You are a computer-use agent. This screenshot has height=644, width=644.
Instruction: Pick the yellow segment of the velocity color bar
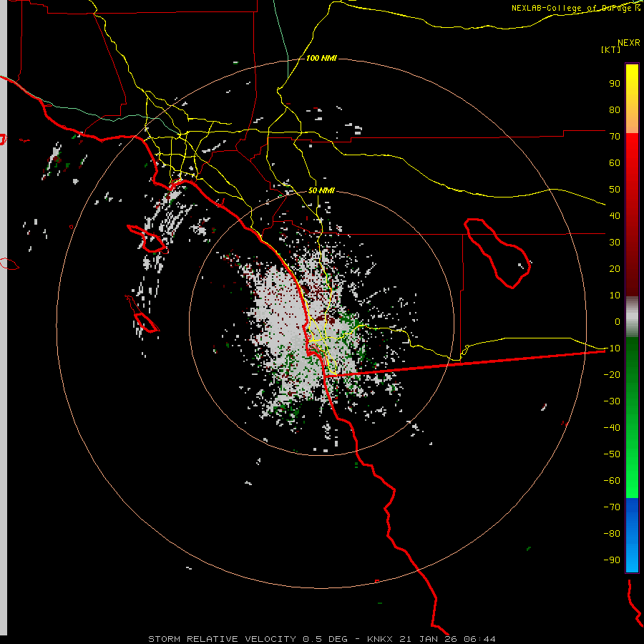[632, 99]
